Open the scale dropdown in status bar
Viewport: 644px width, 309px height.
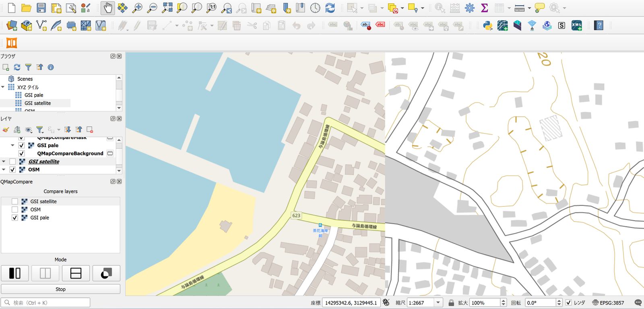click(x=439, y=303)
